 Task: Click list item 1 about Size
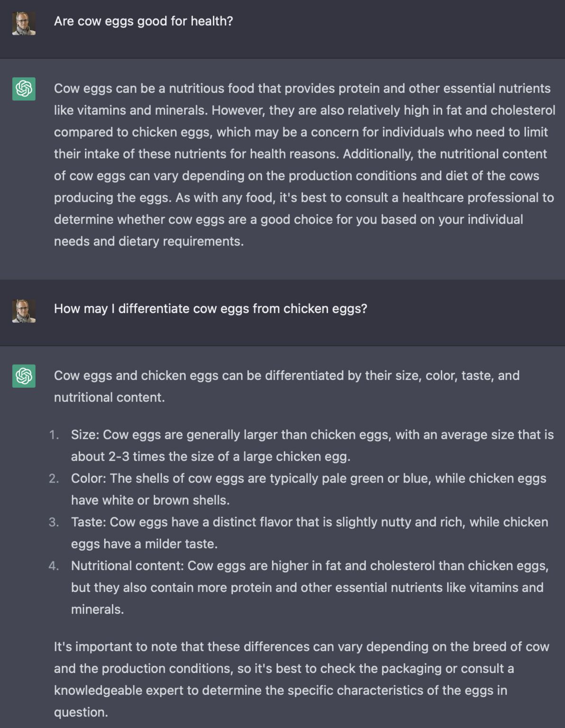tap(312, 446)
